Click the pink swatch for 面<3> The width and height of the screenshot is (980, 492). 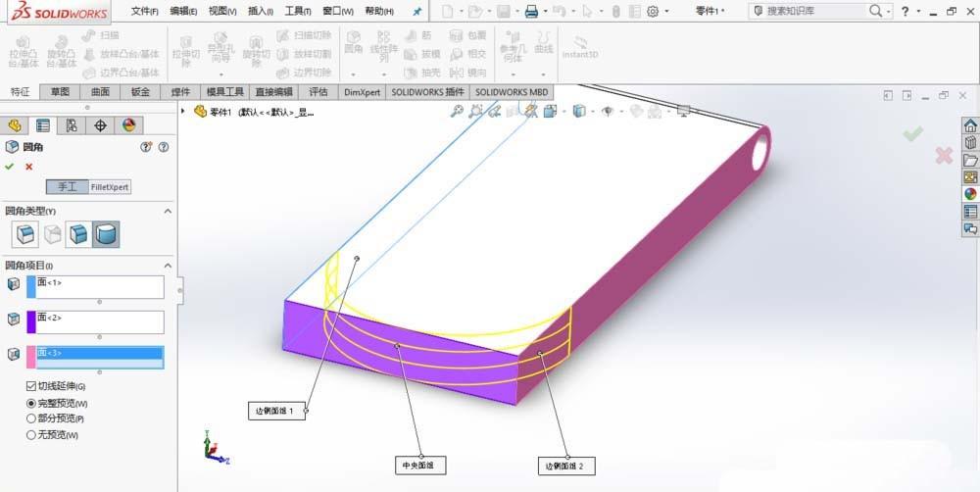click(31, 357)
